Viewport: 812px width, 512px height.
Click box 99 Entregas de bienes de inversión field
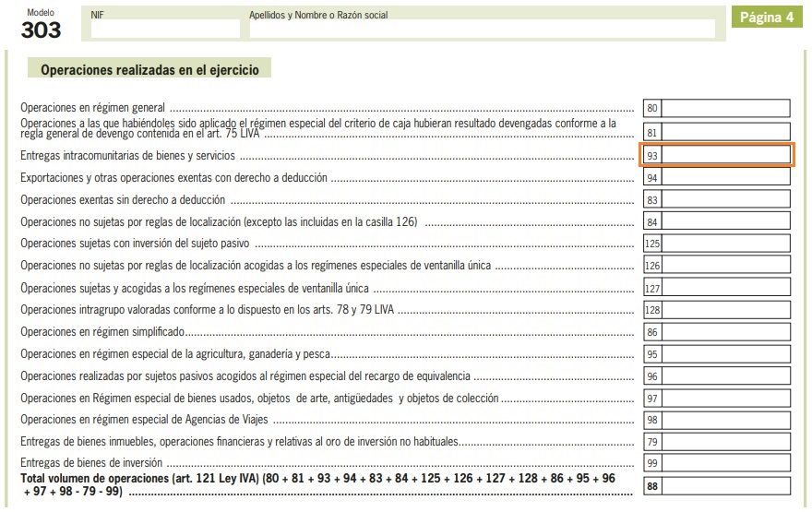pos(725,463)
